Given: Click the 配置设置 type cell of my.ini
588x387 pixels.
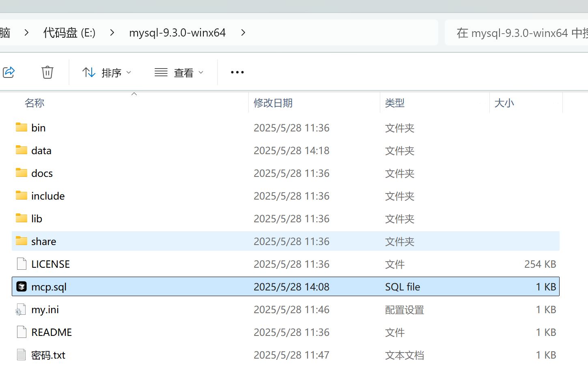Looking at the screenshot, I should click(405, 310).
